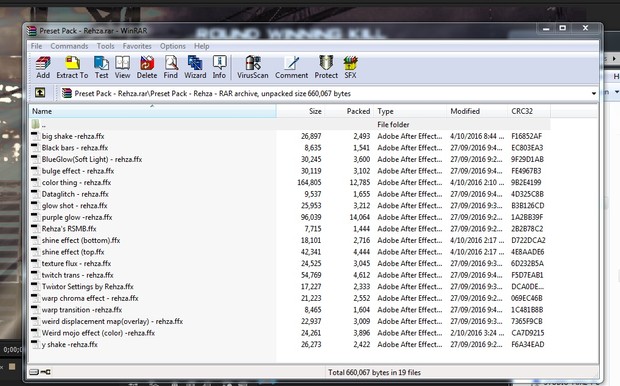Maximize the WinRAR window
Screen dimensions: 620x386
pyautogui.click(x=563, y=28)
